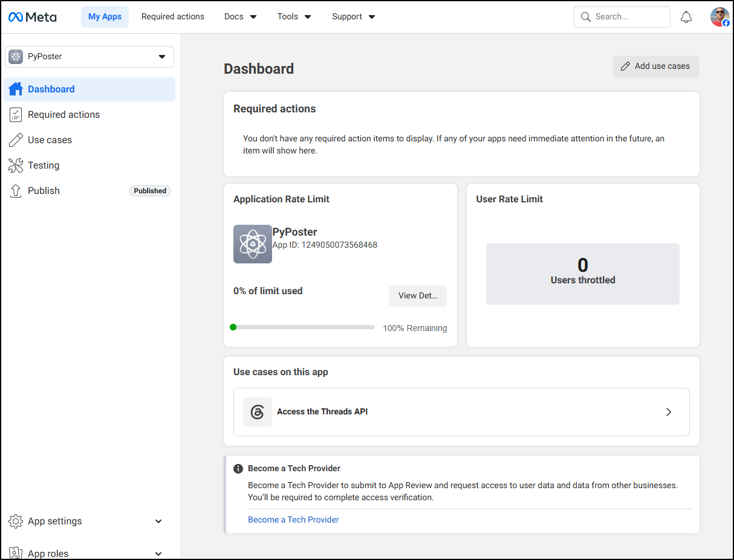The height and width of the screenshot is (560, 734).
Task: Open the Docs dropdown menu
Action: coord(241,17)
